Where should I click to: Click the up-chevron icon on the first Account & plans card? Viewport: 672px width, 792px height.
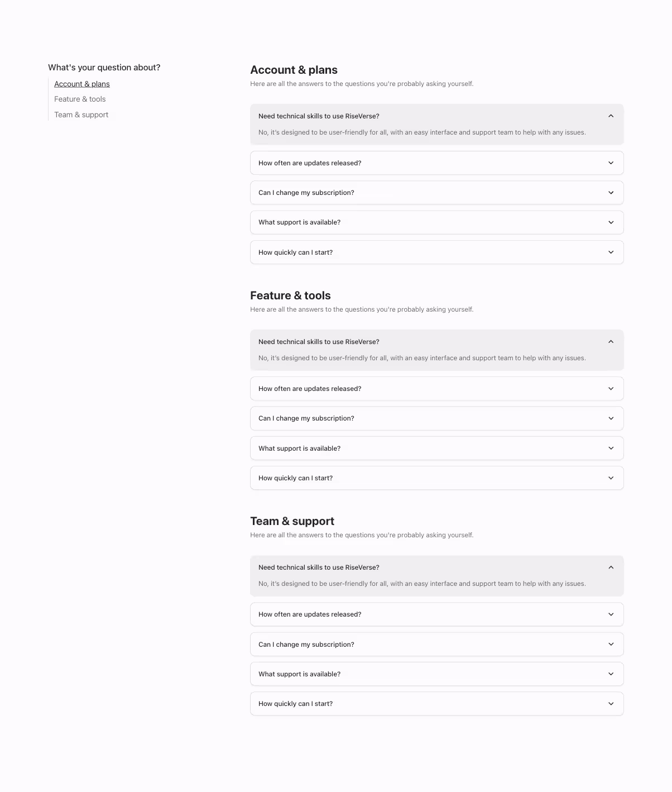[610, 116]
